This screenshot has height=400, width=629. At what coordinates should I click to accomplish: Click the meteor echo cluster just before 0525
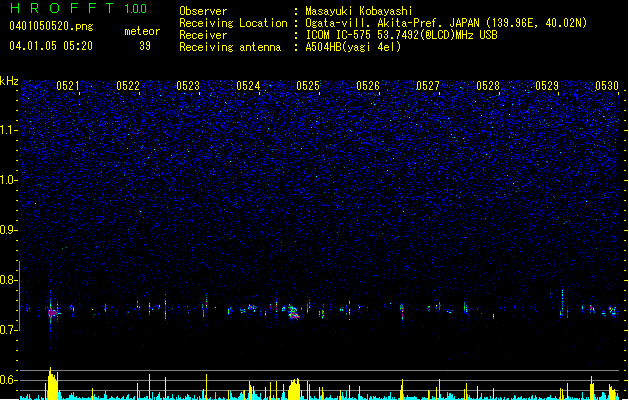click(x=293, y=312)
